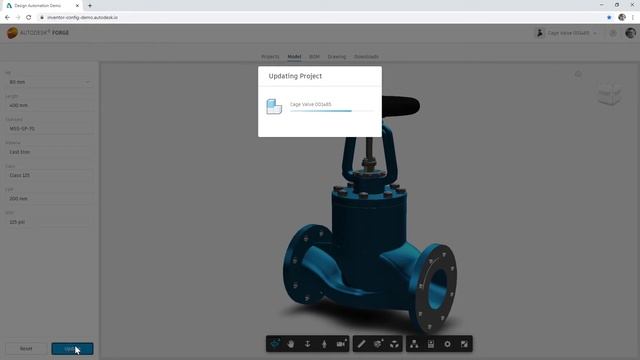Viewport: 640px width, 360px height.
Task: Switch to the Model tab
Action: click(x=294, y=57)
